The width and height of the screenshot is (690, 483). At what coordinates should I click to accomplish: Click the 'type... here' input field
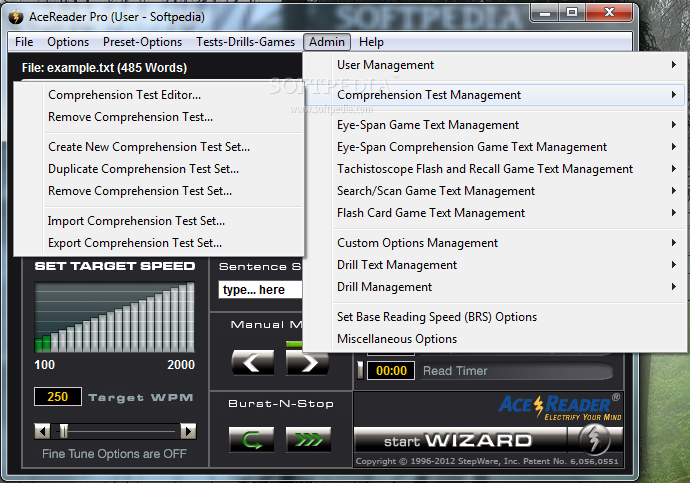(x=261, y=290)
